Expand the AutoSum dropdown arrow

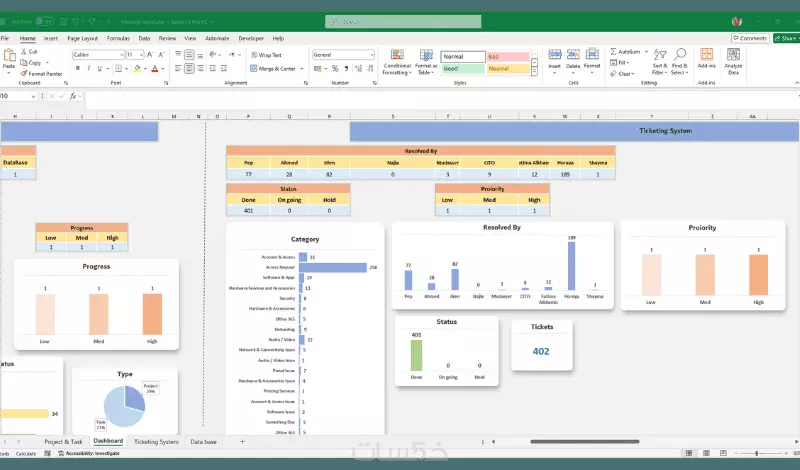[x=646, y=52]
